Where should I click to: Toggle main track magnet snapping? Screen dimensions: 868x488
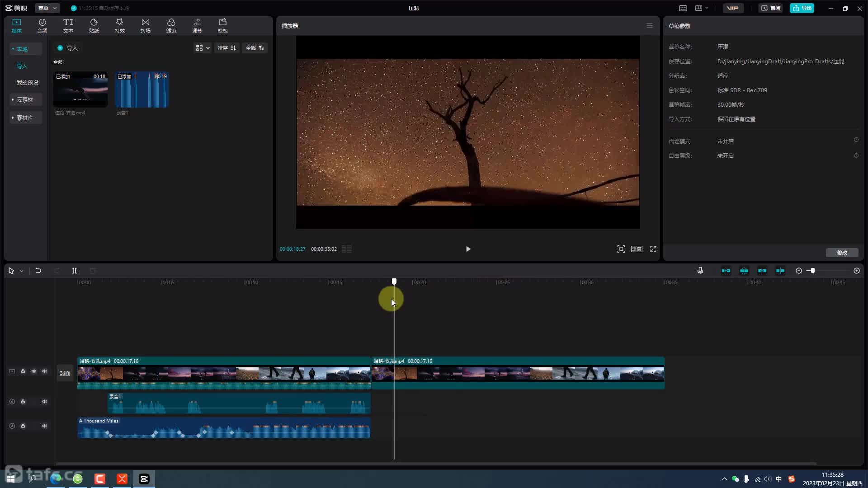[x=726, y=271]
